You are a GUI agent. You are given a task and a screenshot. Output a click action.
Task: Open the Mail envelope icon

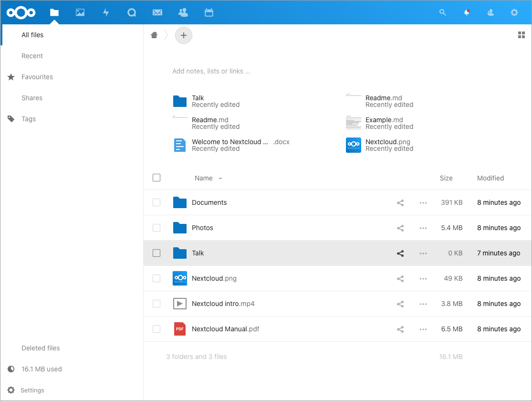[157, 12]
